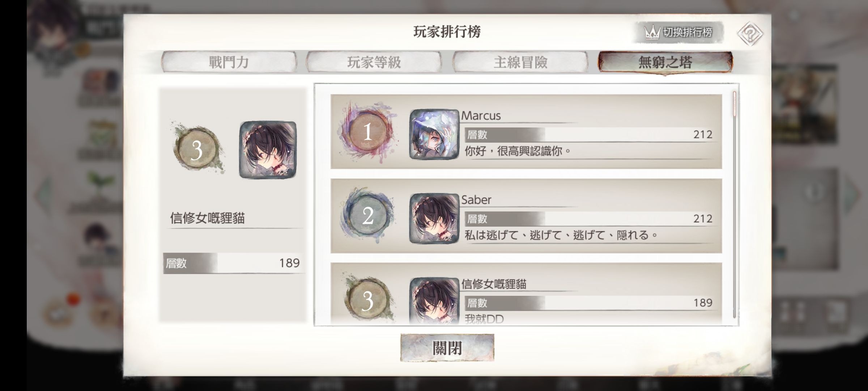Click your own avatar in the left panel

point(268,150)
